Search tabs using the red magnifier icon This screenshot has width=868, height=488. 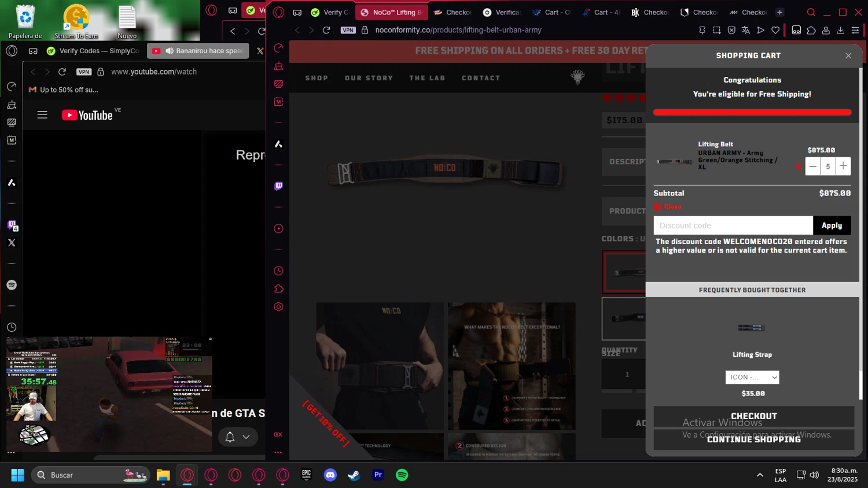click(x=811, y=12)
